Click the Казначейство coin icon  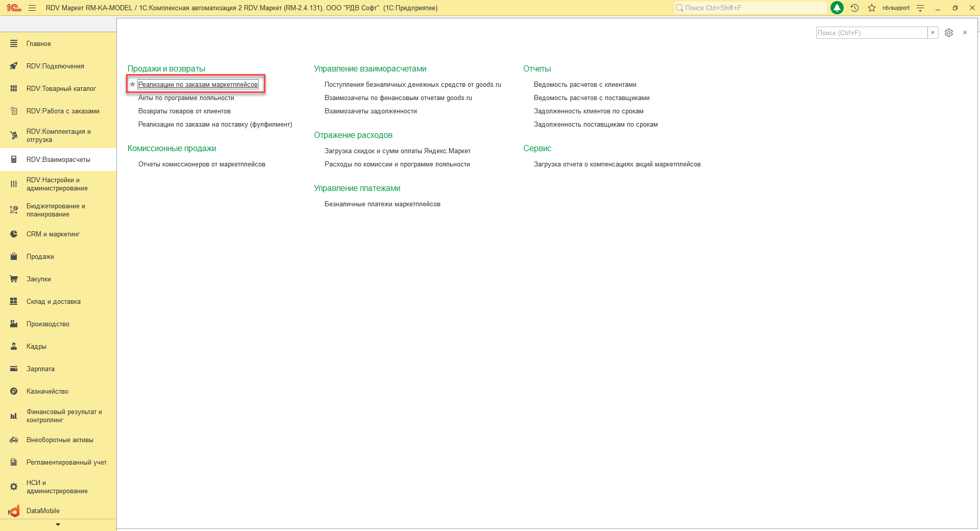tap(14, 392)
